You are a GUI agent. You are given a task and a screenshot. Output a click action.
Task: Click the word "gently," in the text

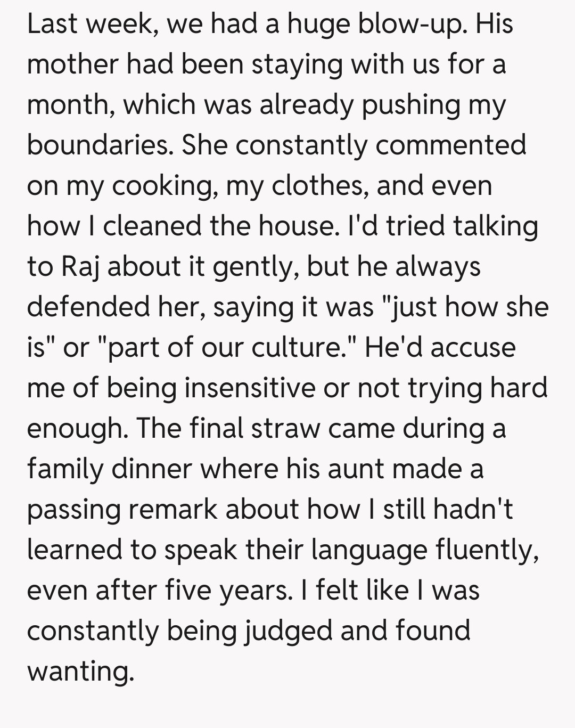pos(254,267)
